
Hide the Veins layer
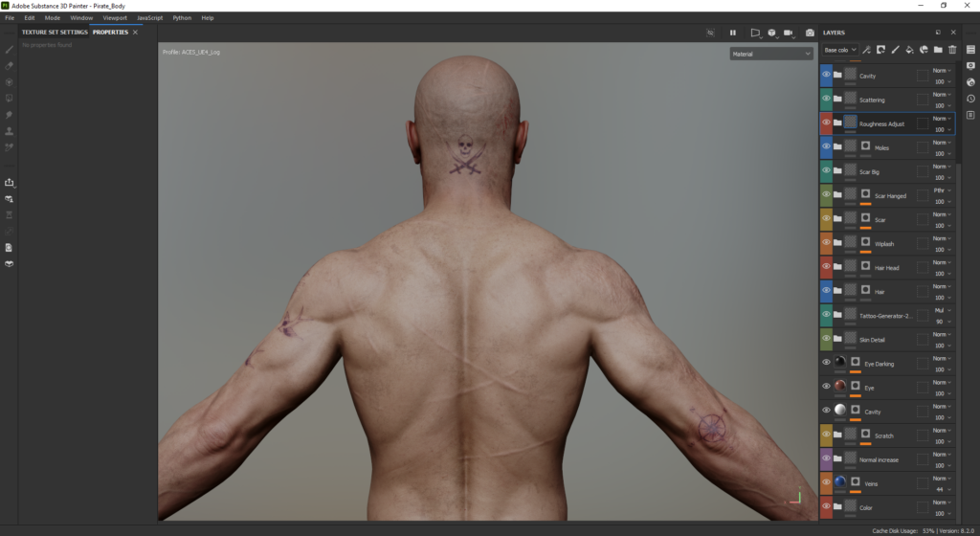[x=826, y=482]
